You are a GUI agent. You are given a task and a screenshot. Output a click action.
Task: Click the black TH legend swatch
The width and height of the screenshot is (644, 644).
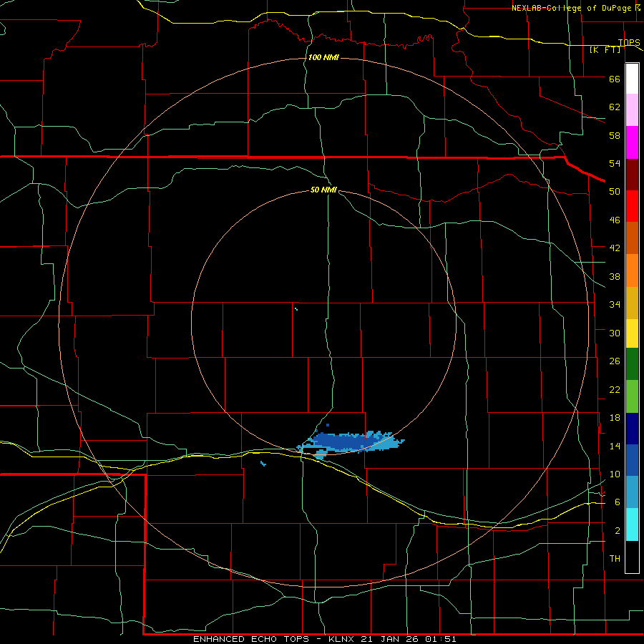pyautogui.click(x=632, y=557)
